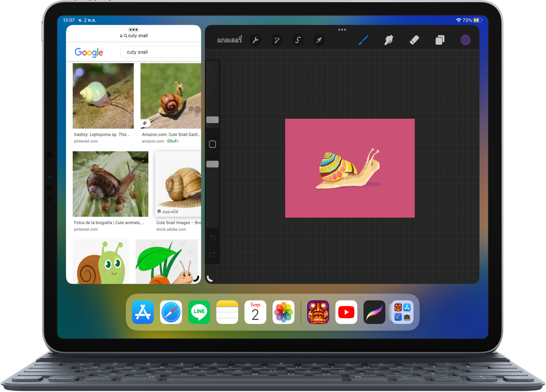
Task: Open Adjustments magic wand menu
Action: [277, 40]
